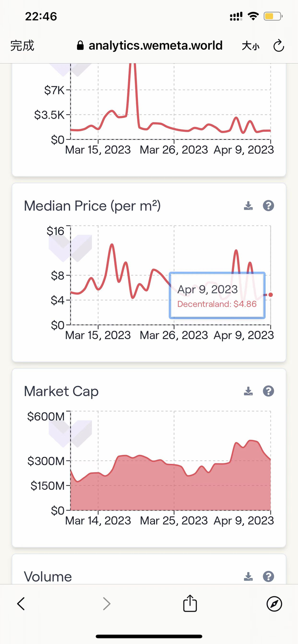Click the Apr 9 data point dot
This screenshot has height=644, width=298.
(271, 295)
